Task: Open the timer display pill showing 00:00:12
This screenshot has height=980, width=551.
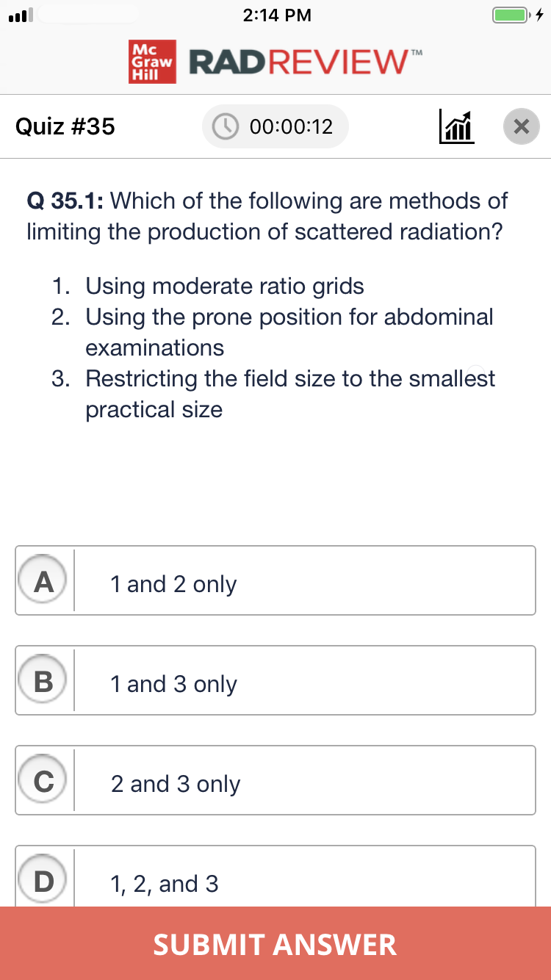Action: [275, 126]
